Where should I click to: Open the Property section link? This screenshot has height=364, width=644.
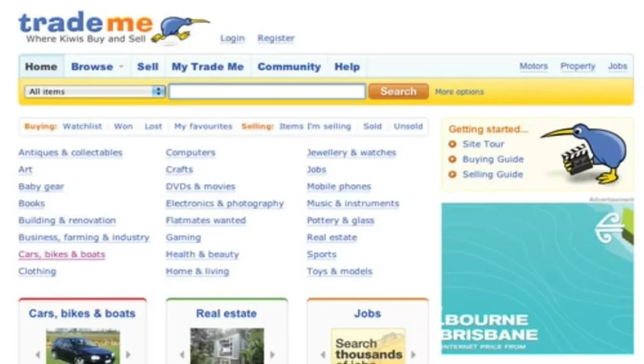[x=578, y=66]
